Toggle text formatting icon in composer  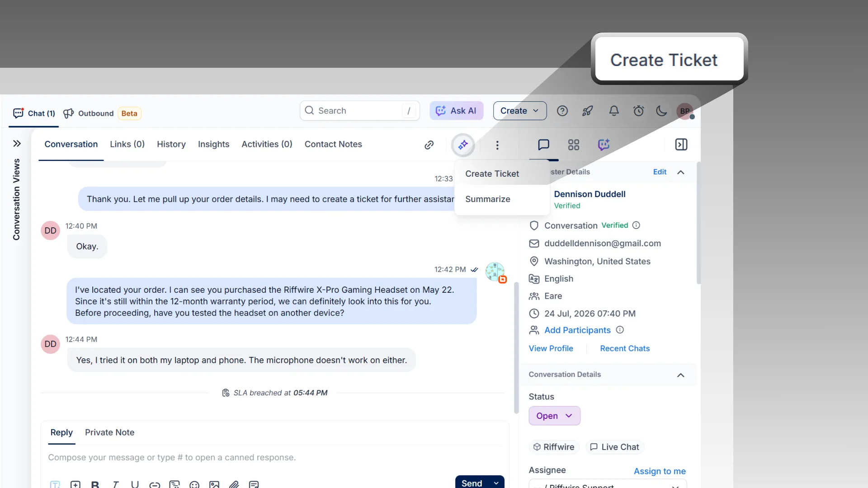click(55, 484)
